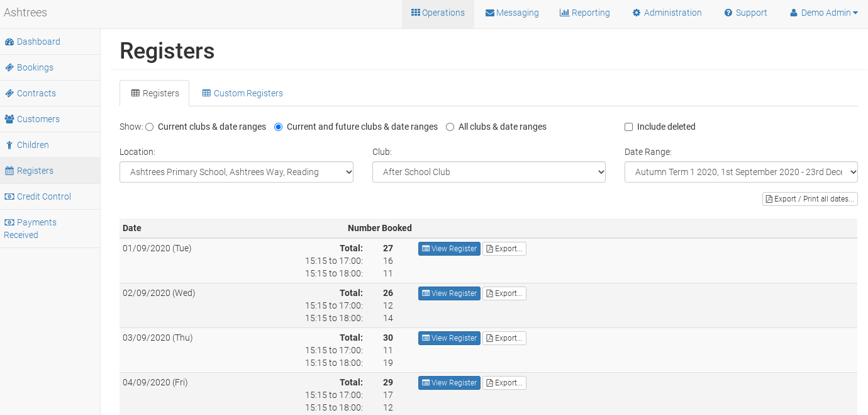Click Export / Print all dates button
The height and width of the screenshot is (415, 868).
pyautogui.click(x=810, y=199)
